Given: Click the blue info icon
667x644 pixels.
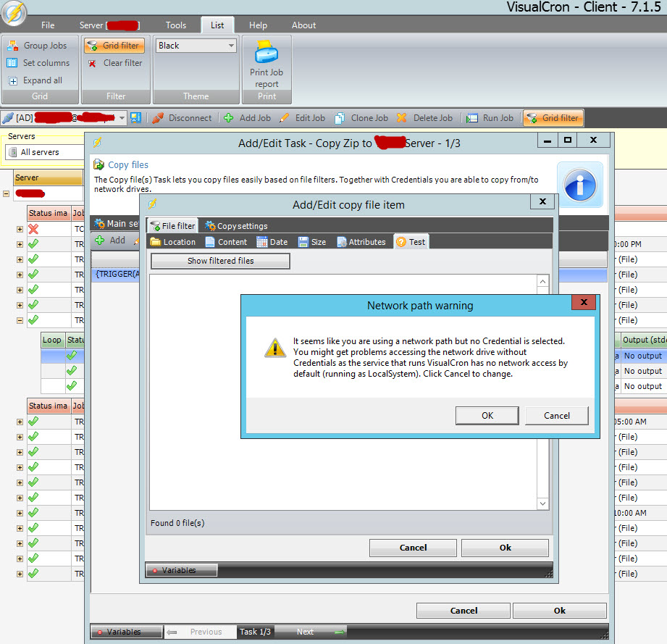Looking at the screenshot, I should click(x=579, y=185).
